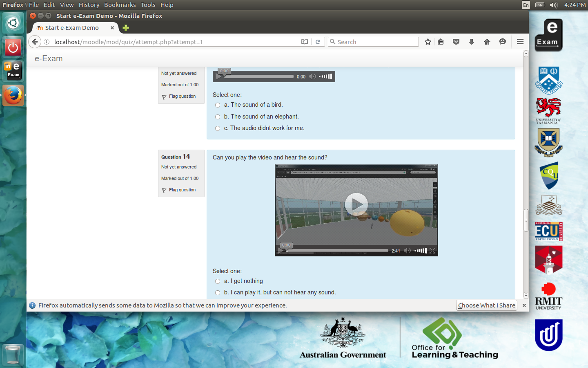The height and width of the screenshot is (368, 588).
Task: Open the Firefox hamburger menu
Action: (x=520, y=42)
